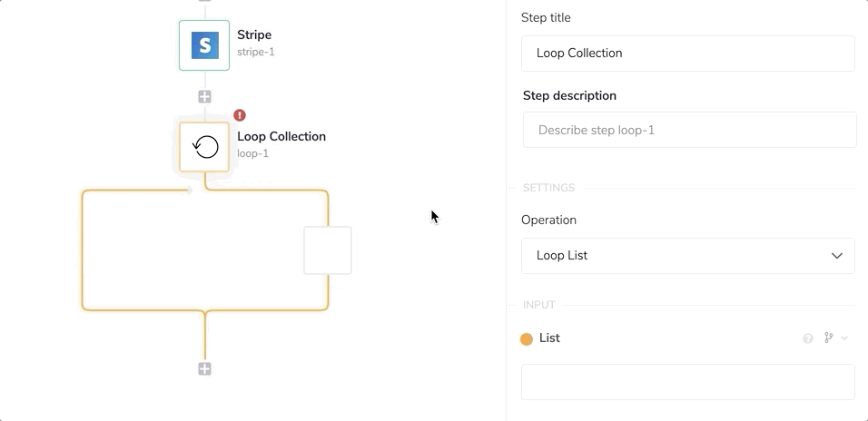Focus the Step description text field
The image size is (868, 421).
click(x=689, y=130)
